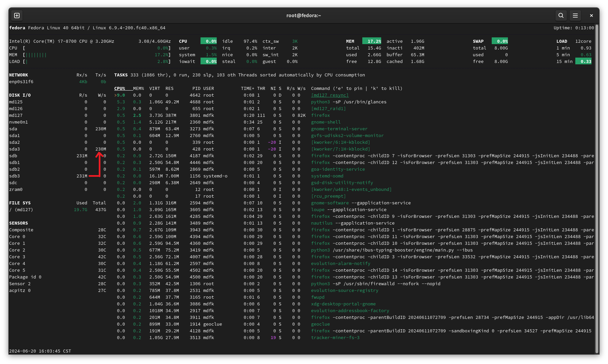Click the root@fedora:~ window title
608x364 pixels.
304,15
